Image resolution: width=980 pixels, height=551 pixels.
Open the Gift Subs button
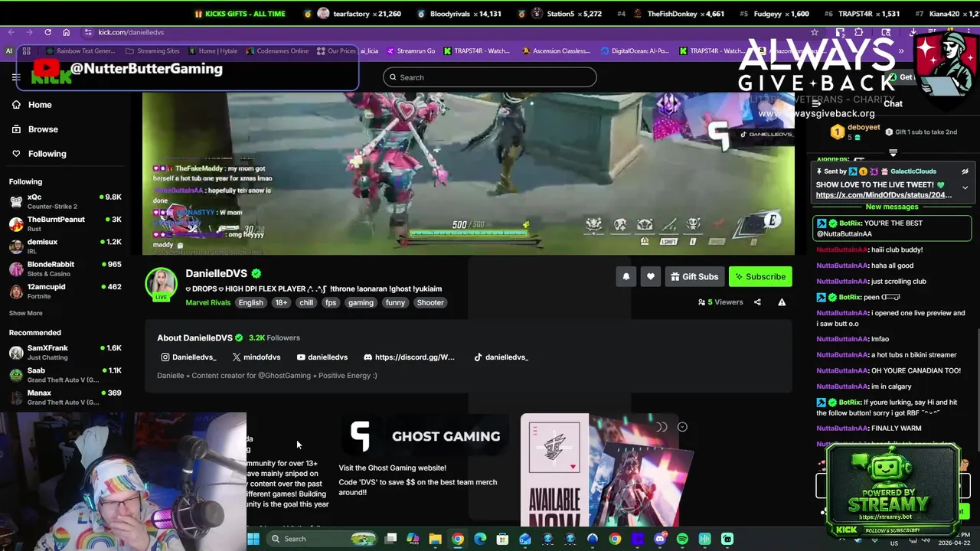click(x=694, y=276)
